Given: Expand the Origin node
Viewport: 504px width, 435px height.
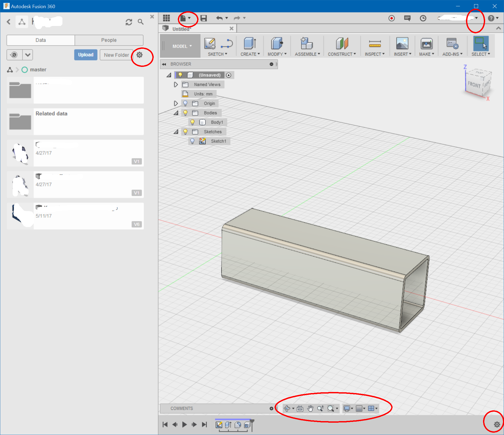Looking at the screenshot, I should coord(176,103).
